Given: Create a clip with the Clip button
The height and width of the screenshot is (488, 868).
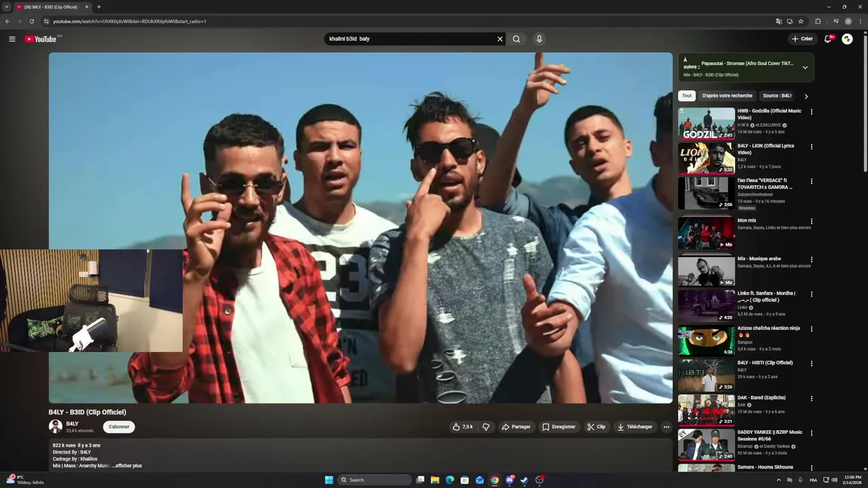Looking at the screenshot, I should (x=596, y=427).
